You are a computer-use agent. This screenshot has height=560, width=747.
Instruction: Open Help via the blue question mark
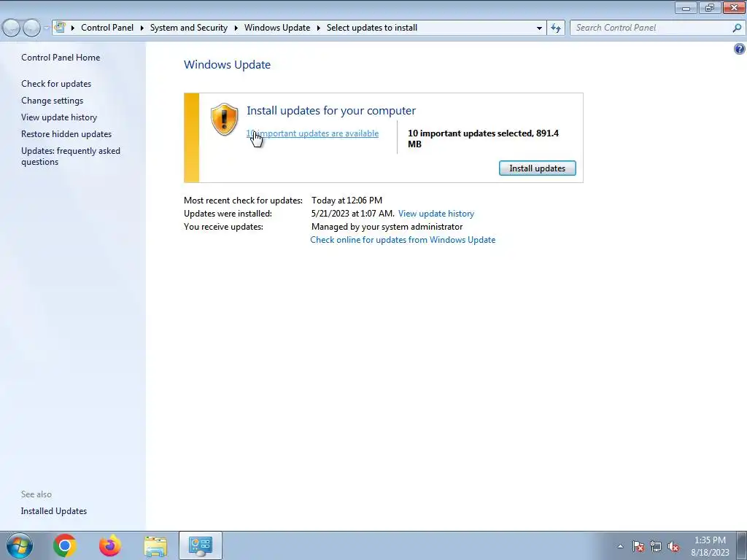[x=740, y=49]
